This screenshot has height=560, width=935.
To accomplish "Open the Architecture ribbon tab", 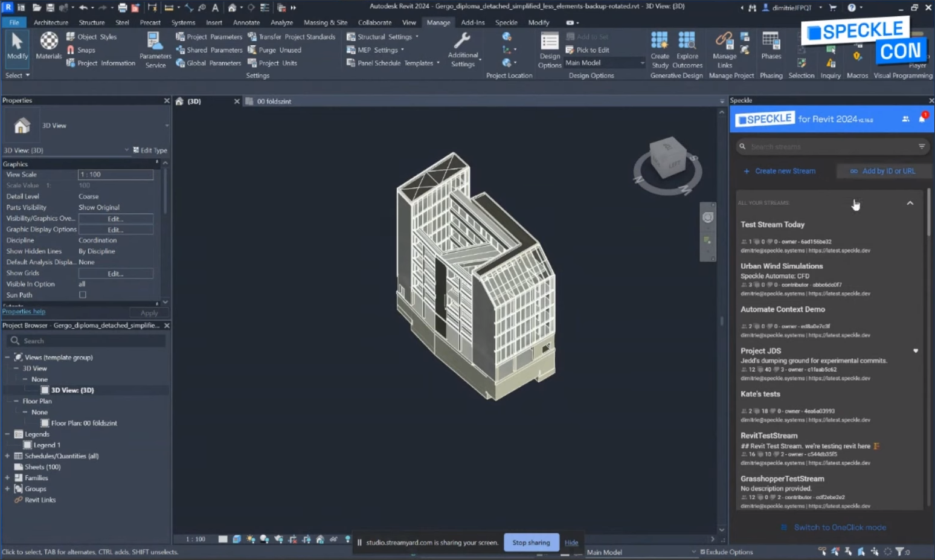I will pos(51,22).
